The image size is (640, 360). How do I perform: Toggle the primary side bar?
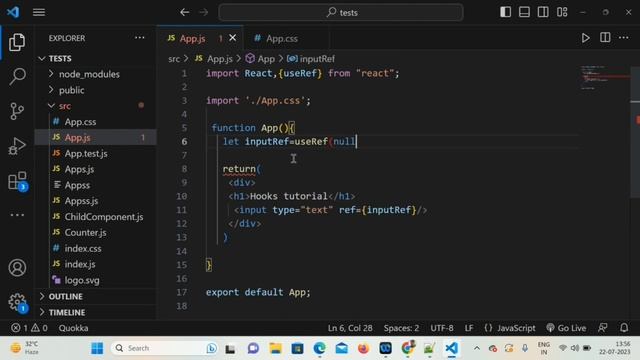505,12
